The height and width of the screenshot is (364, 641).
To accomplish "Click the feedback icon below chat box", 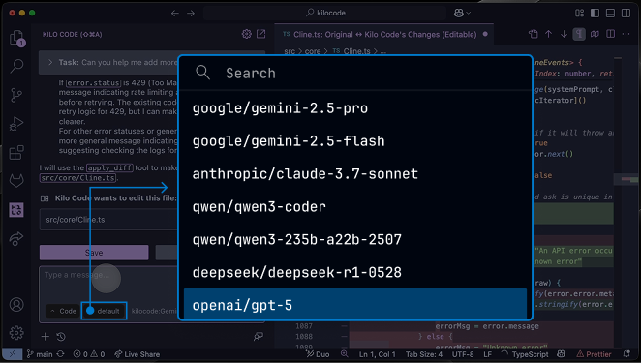I will [x=258, y=337].
